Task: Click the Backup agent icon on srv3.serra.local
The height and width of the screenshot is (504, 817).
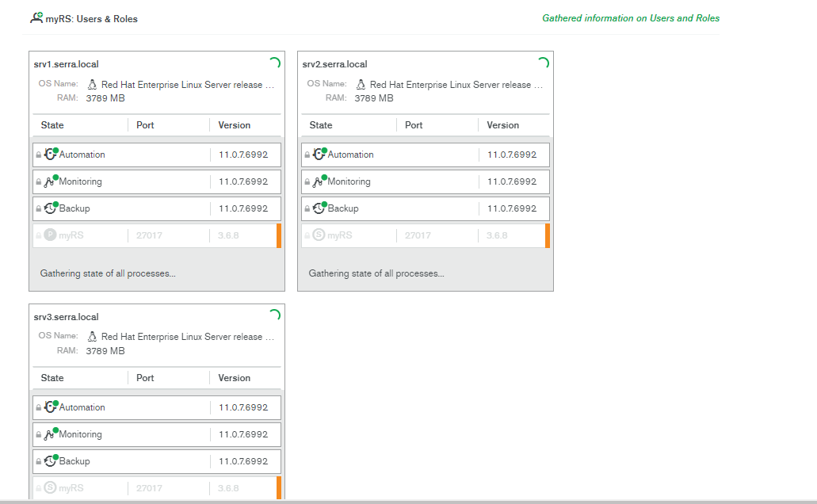Action: click(51, 461)
